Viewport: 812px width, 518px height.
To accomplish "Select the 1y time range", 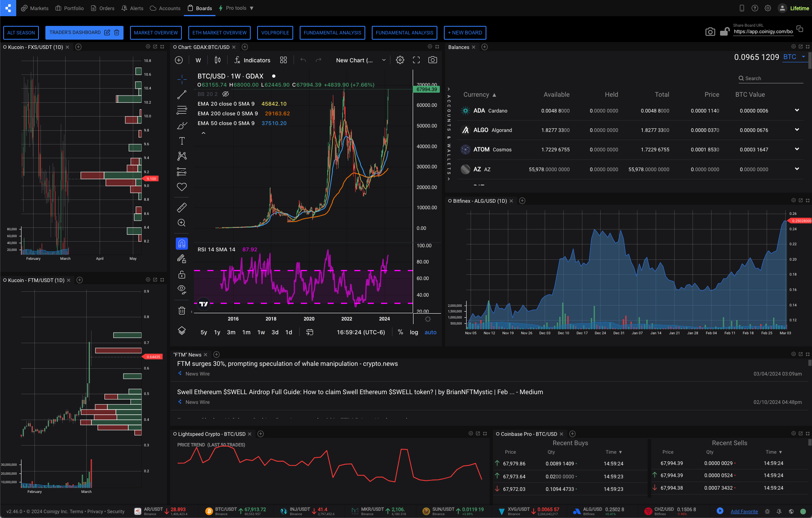I will (x=217, y=332).
